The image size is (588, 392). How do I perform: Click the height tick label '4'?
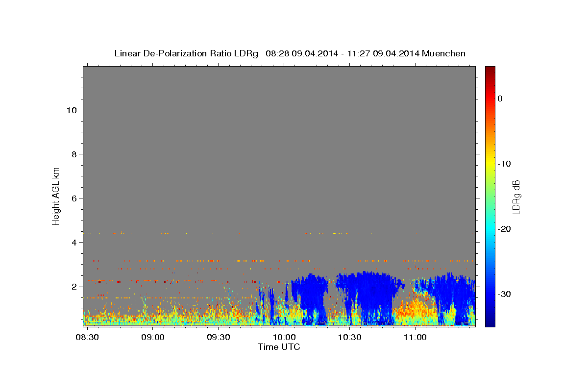[74, 243]
